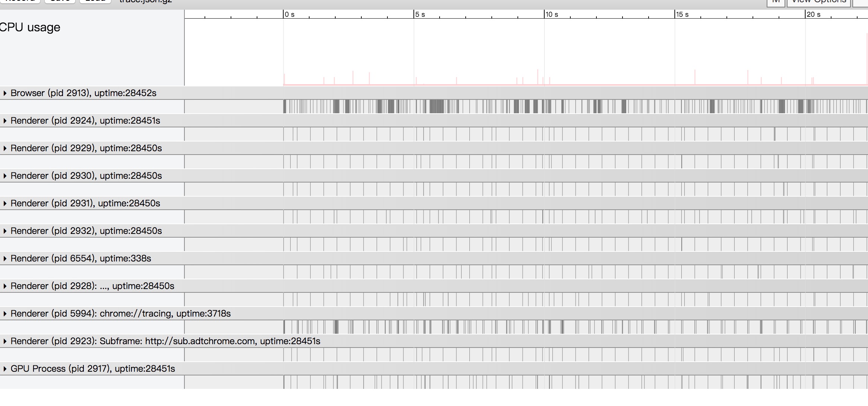Expand Renderer (pid 2931) track group
Image resolution: width=868 pixels, height=406 pixels.
(5, 203)
